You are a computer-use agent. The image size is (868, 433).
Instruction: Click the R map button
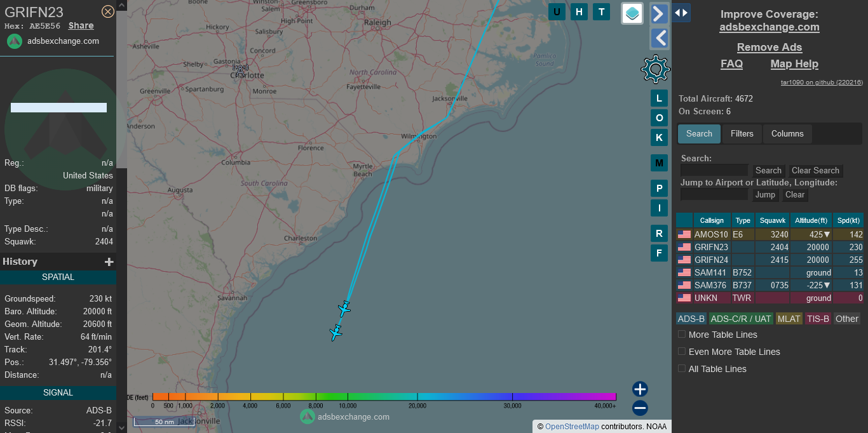tap(659, 234)
